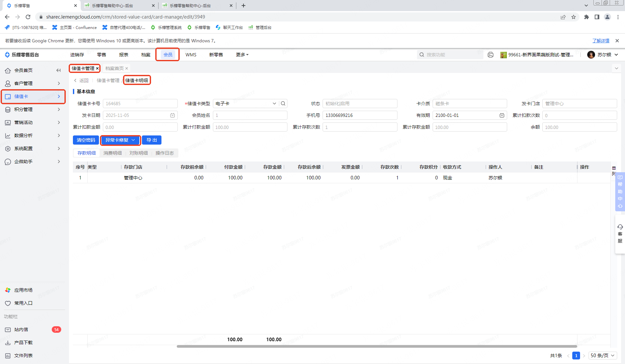This screenshot has width=625, height=364.
Task: Open 产品下载 in sidebar
Action: pyautogui.click(x=23, y=343)
